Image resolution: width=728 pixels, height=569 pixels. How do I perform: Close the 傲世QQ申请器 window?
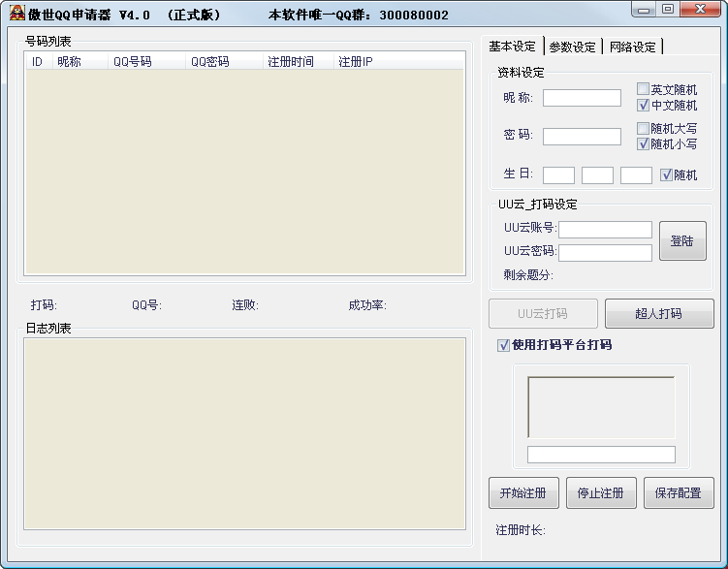point(700,10)
